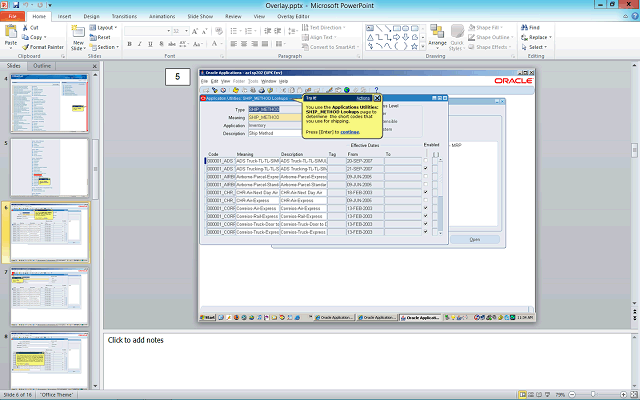Open the Font dialog launcher

click(222, 56)
